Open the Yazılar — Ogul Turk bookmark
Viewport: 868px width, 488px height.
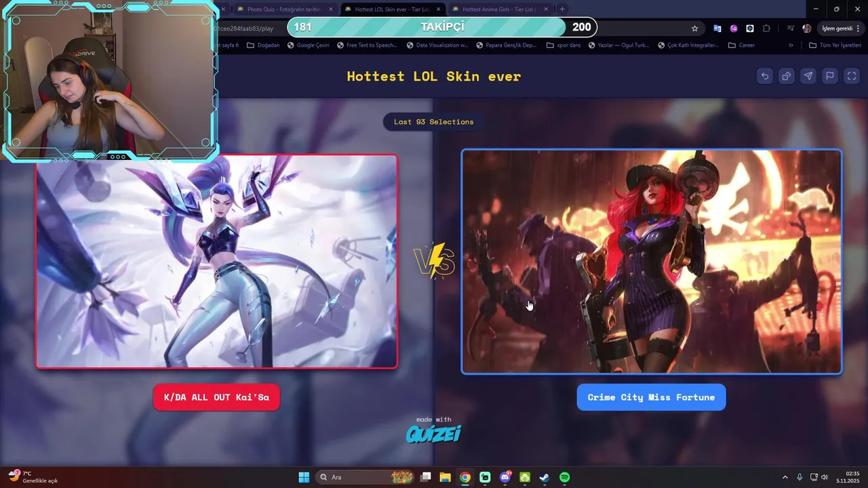point(618,45)
